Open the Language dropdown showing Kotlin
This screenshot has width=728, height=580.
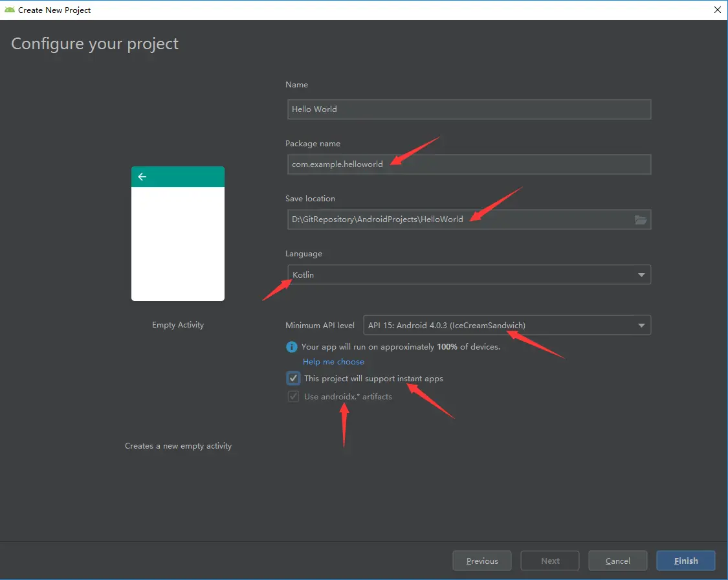point(469,274)
